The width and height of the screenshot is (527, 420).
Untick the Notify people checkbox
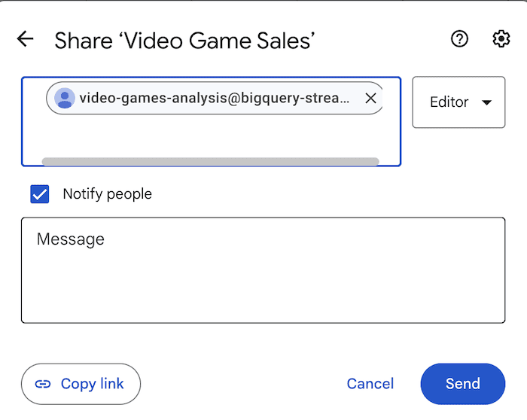point(40,194)
